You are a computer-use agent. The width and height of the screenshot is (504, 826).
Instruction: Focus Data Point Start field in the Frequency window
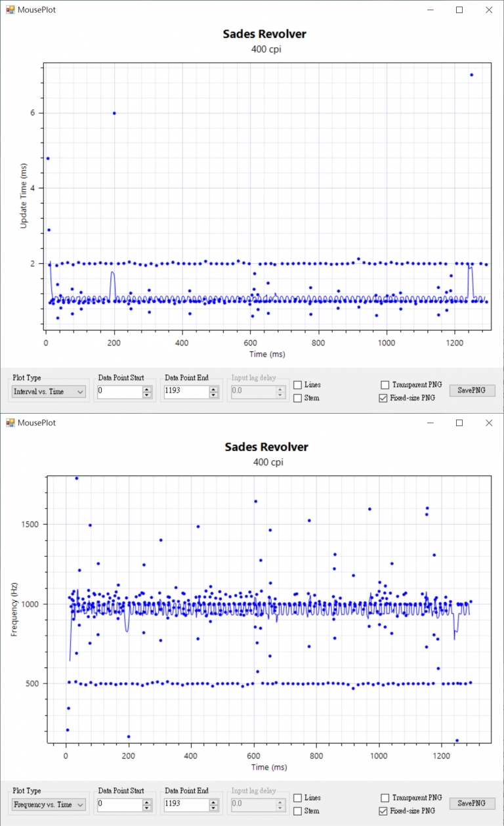click(x=119, y=804)
